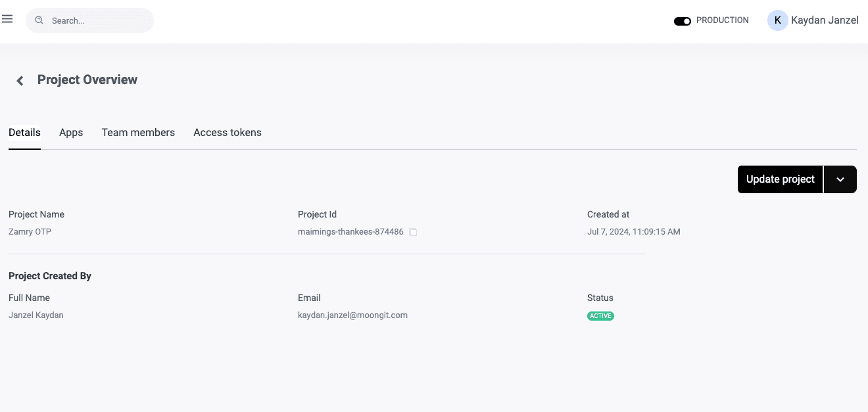Select the Details tab

24,133
